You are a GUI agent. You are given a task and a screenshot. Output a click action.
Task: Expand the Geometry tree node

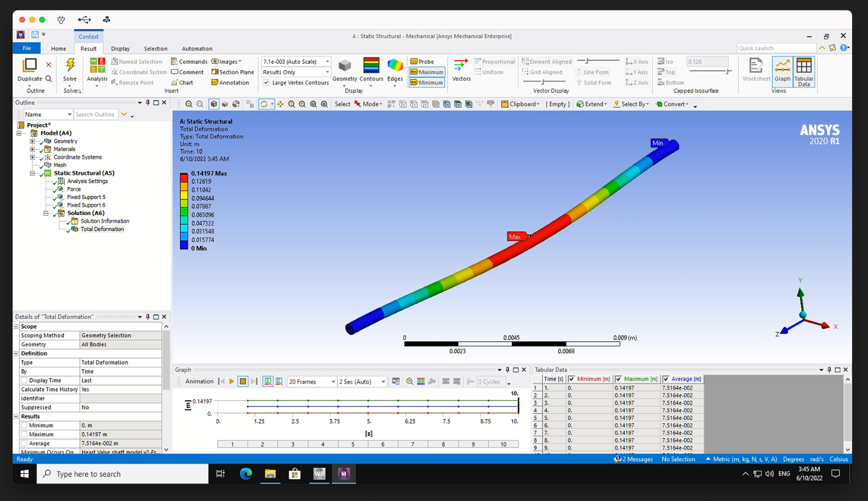coord(32,141)
